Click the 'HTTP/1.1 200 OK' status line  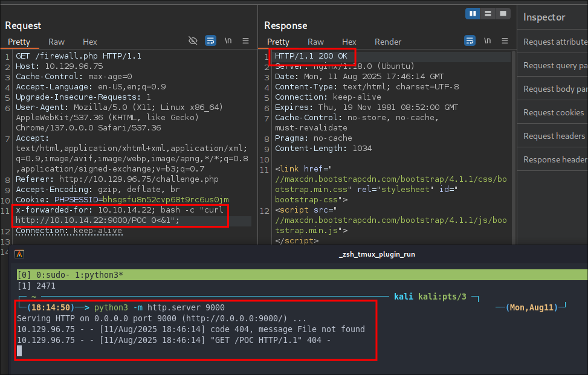(311, 56)
